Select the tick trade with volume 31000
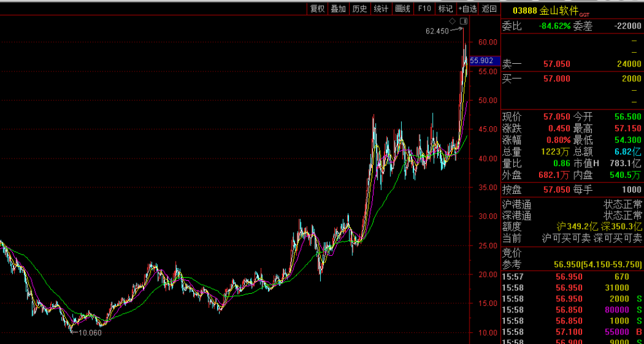 point(572,288)
